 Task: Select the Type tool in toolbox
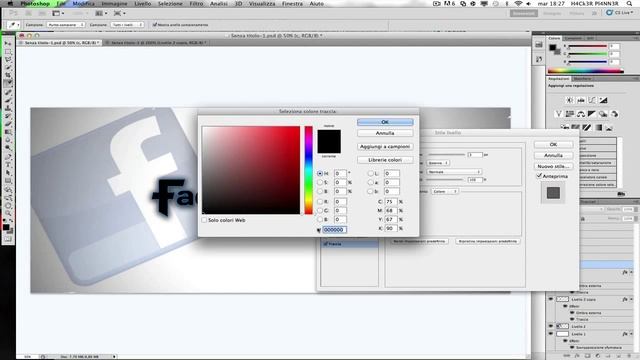click(8, 164)
